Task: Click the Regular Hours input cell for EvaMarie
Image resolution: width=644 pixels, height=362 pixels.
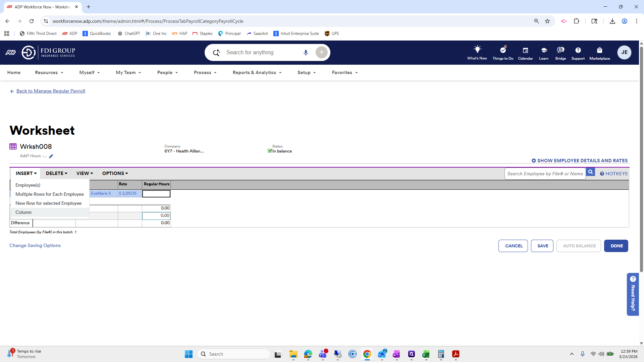Action: tap(156, 194)
